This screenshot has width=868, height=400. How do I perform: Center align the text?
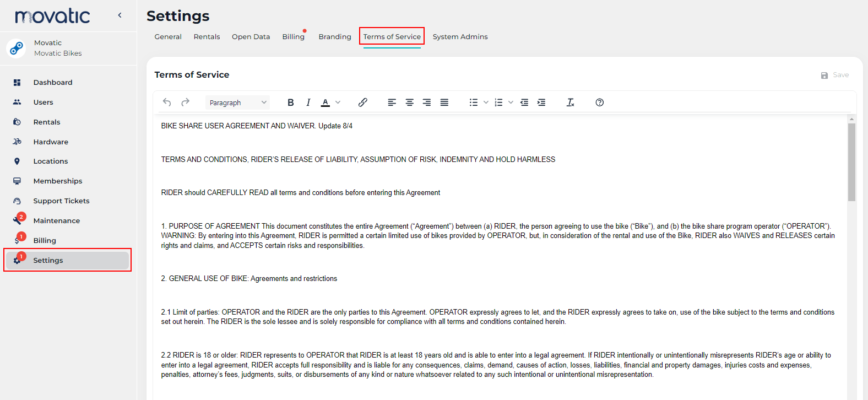(x=410, y=102)
